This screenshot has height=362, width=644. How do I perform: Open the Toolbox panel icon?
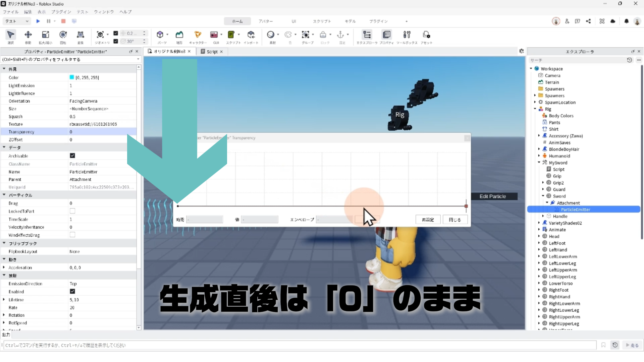(407, 35)
